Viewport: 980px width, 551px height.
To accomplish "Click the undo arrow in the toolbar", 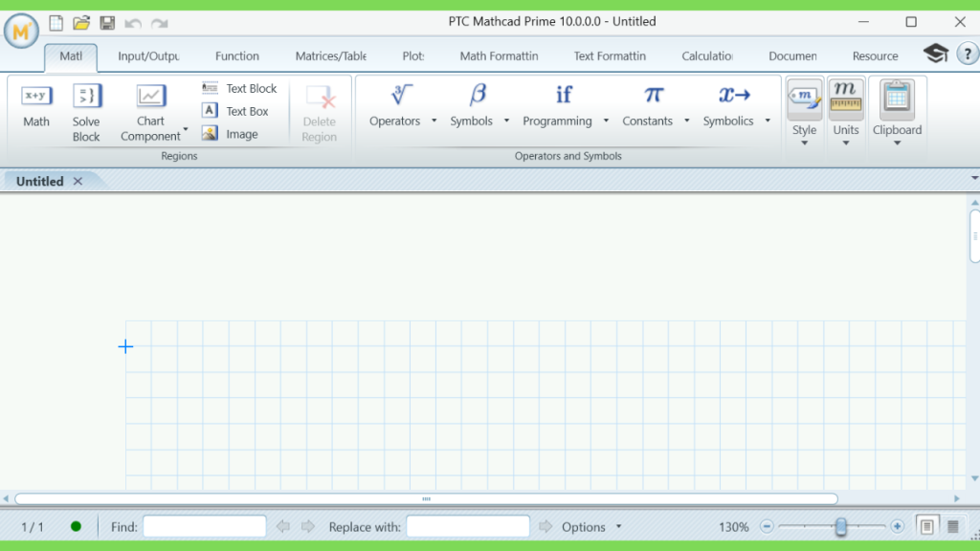I will (x=132, y=24).
